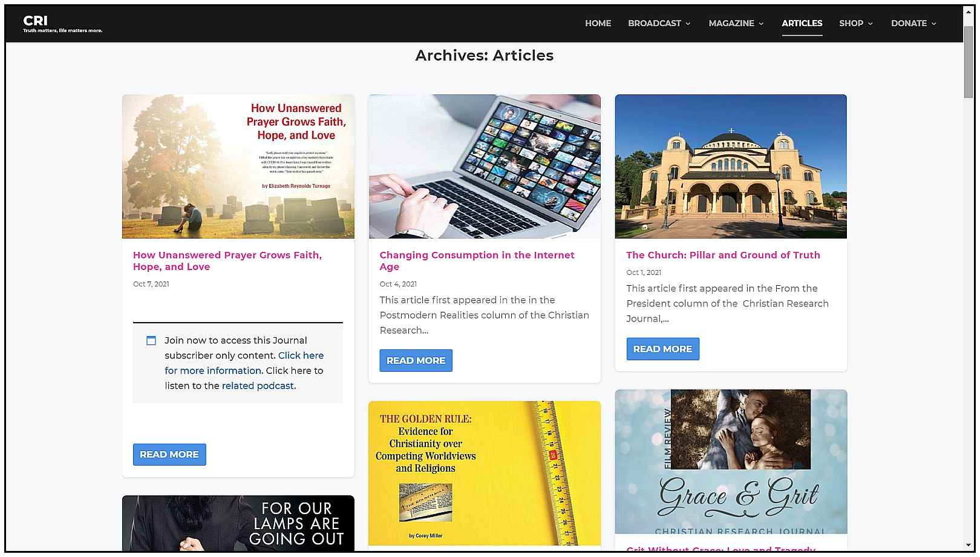Click Read More under Changing Consumption article
The image size is (980, 557).
[416, 361]
